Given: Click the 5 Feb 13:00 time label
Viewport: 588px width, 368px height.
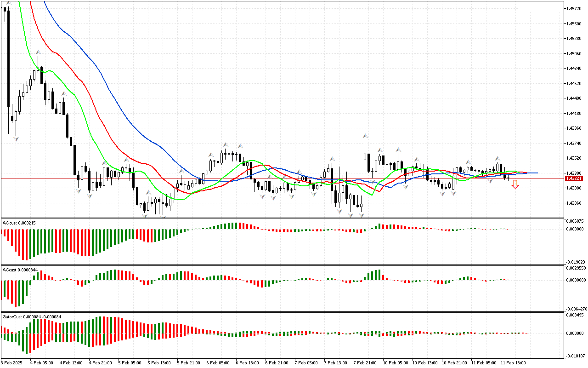Looking at the screenshot, I should click(159, 362).
